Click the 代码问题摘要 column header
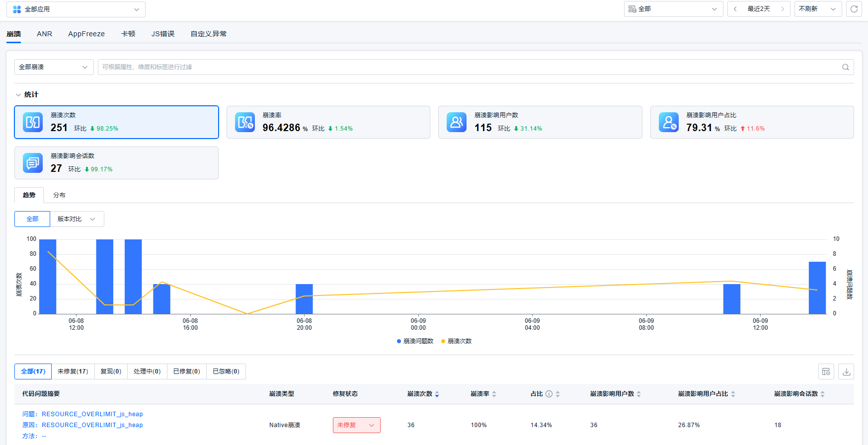This screenshot has width=868, height=445. pos(41,394)
